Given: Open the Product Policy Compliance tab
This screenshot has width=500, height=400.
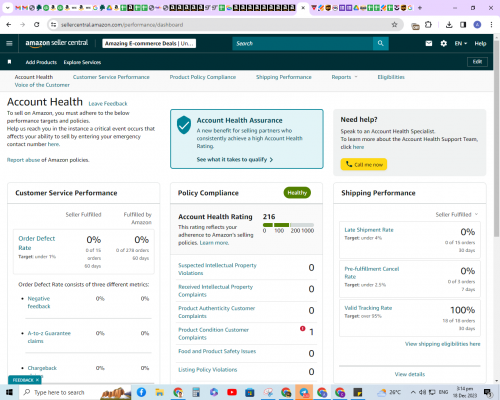Looking at the screenshot, I should [203, 77].
